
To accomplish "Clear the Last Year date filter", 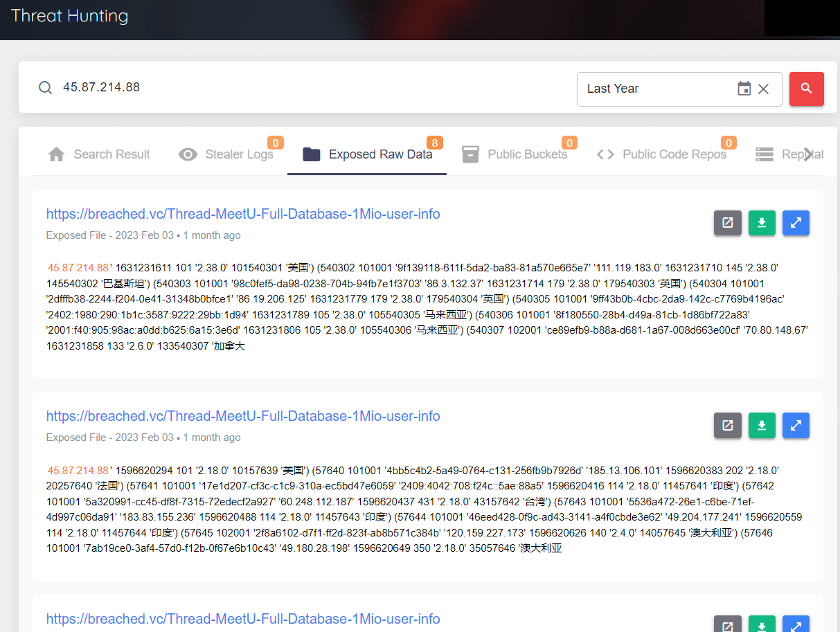I will coord(763,89).
